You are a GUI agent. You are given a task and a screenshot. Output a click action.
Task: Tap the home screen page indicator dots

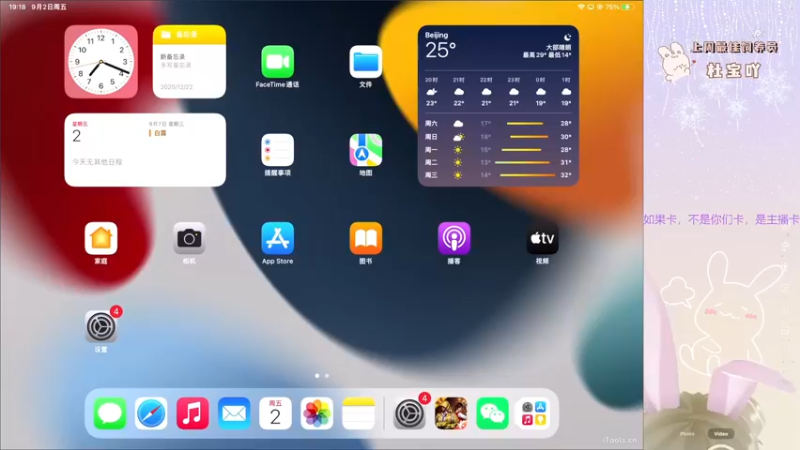click(x=322, y=376)
